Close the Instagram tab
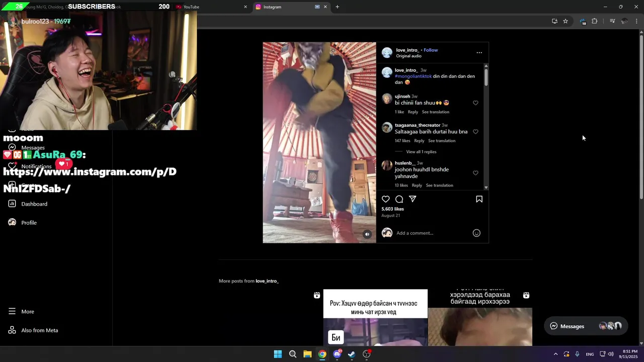Screen dimensions: 644x362 pyautogui.click(x=325, y=7)
